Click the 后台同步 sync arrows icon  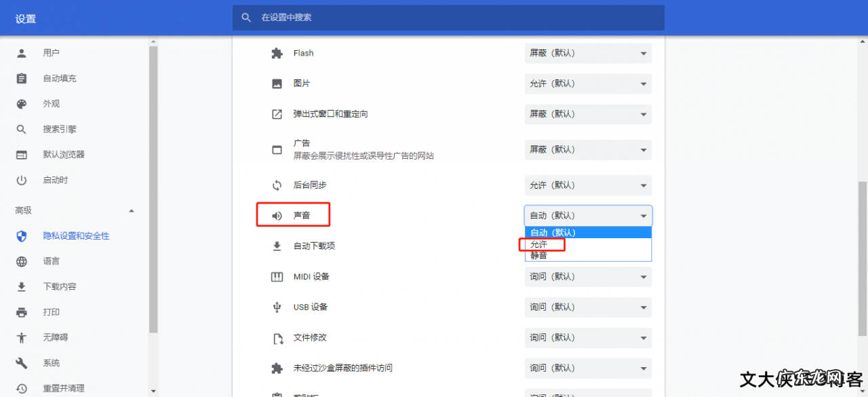point(277,185)
